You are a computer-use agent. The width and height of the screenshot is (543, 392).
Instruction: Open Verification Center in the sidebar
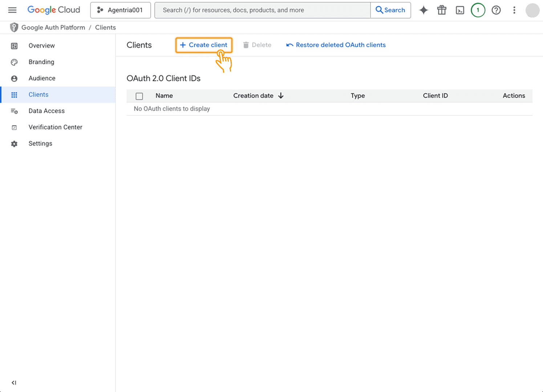(58, 127)
